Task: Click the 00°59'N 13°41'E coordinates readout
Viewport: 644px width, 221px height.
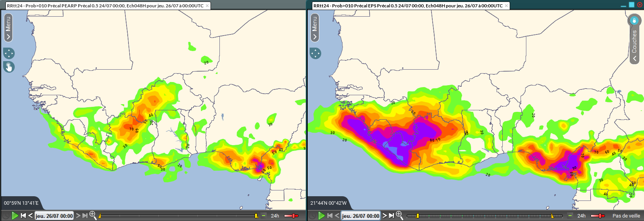Action: point(21,203)
